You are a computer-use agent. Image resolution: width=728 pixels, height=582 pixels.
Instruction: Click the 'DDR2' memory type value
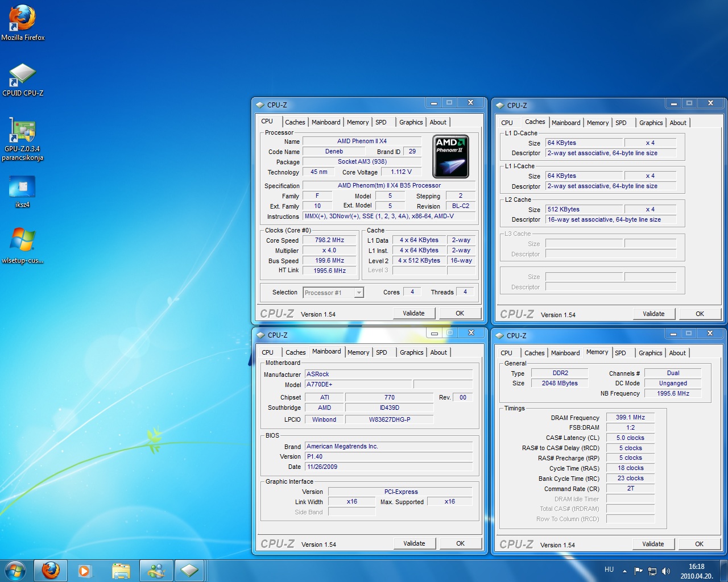[560, 373]
